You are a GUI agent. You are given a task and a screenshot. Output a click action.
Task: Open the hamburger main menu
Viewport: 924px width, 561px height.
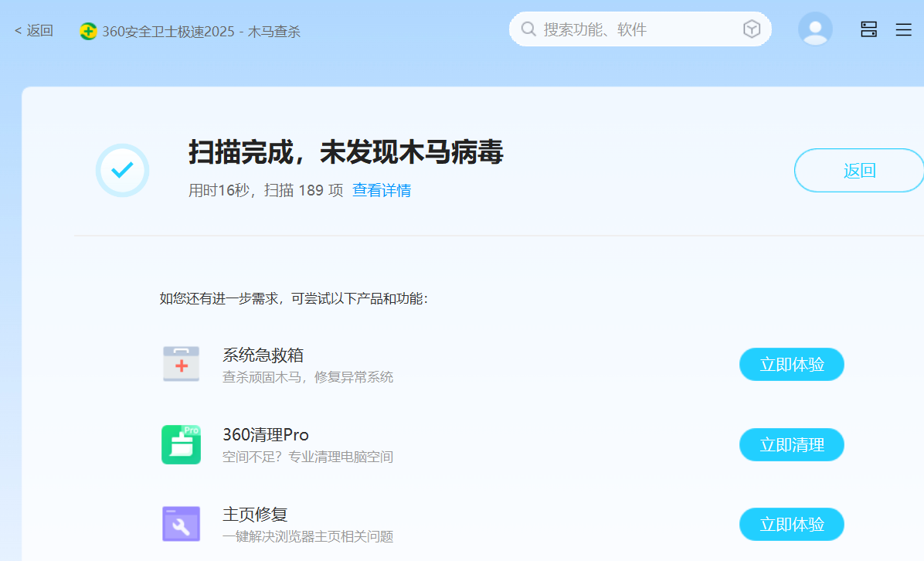903,29
